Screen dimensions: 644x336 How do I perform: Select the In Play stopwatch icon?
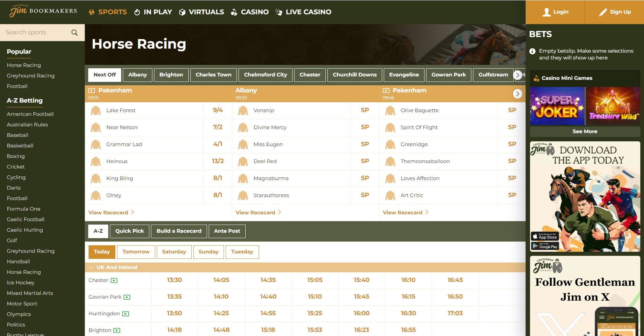point(137,12)
